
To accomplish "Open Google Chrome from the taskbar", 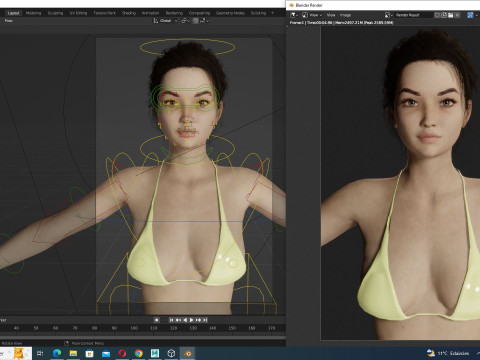I will coord(139,353).
